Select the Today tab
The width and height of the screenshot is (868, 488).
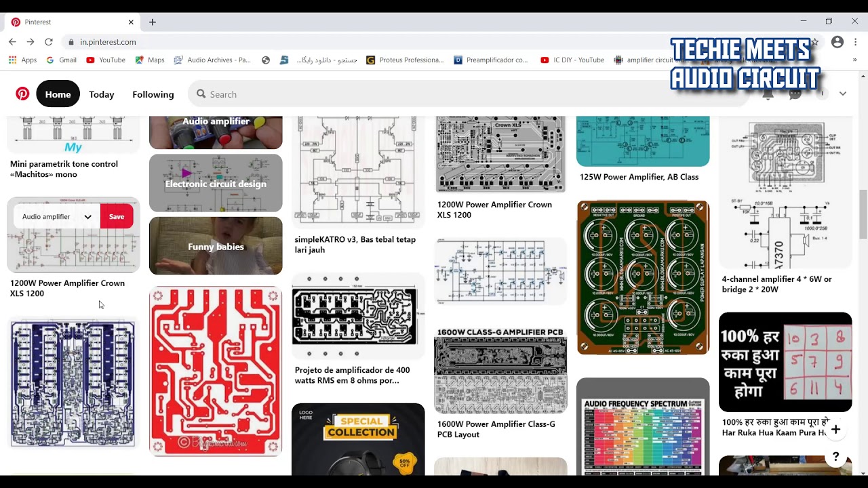point(102,94)
